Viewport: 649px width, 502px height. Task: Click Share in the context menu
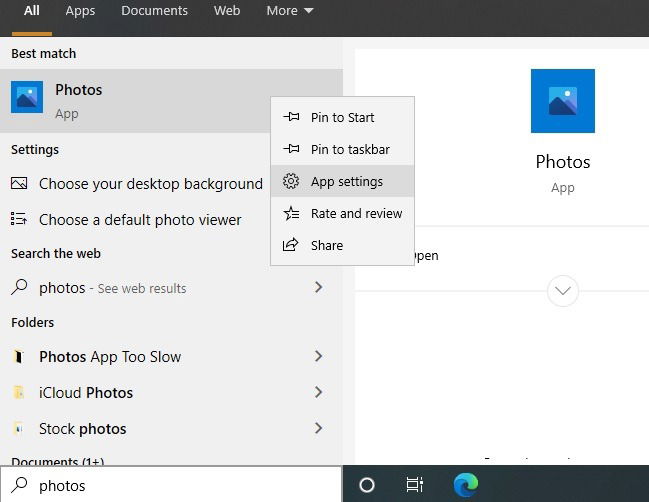342,245
